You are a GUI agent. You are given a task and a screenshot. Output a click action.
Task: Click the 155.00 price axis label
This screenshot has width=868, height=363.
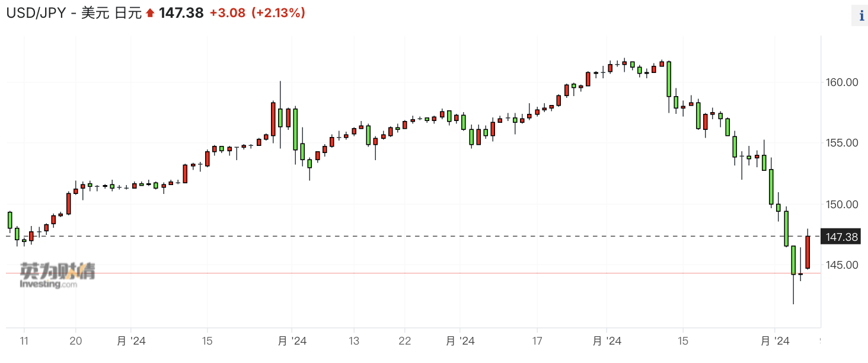coord(843,143)
